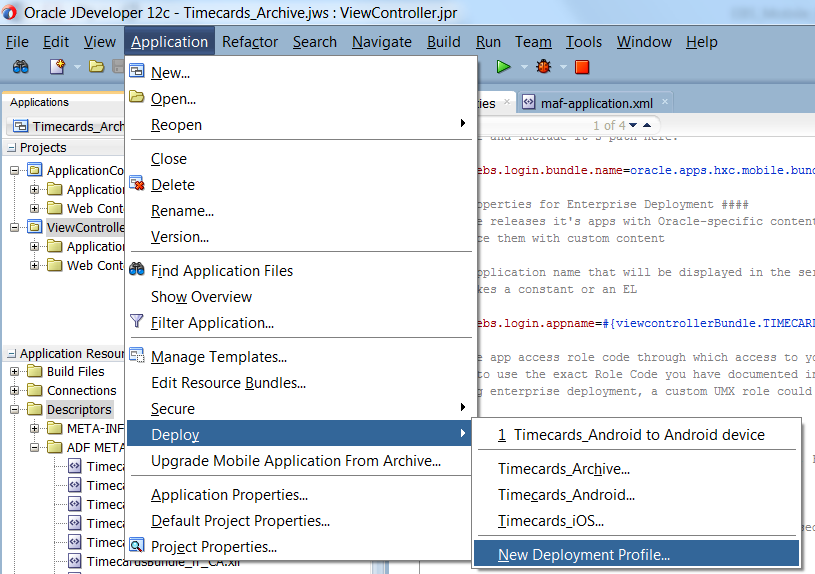
Task: Expand Web Content under ViewController
Action: click(34, 265)
